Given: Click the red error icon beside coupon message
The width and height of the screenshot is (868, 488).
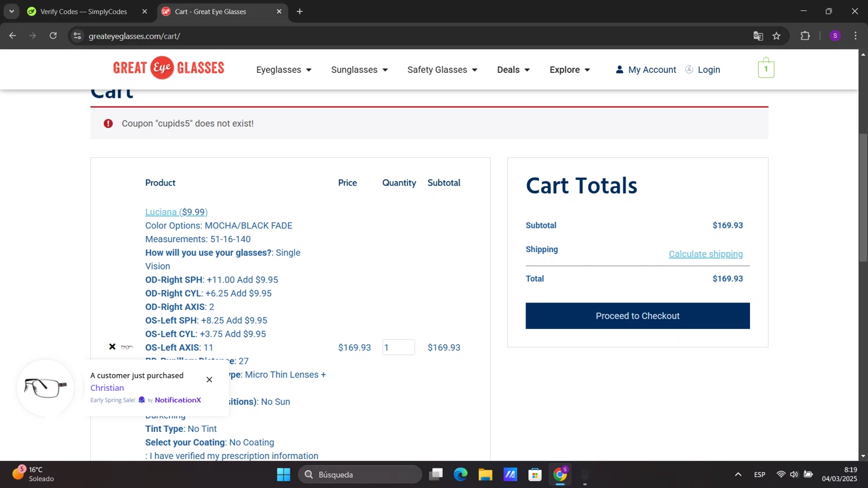Looking at the screenshot, I should coord(108,123).
